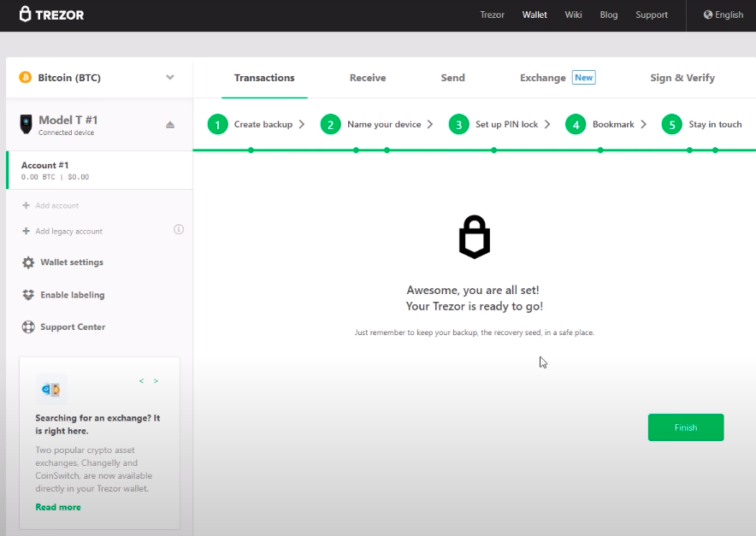Image resolution: width=756 pixels, height=536 pixels.
Task: Click the exchange promo thumbnail icon
Action: [51, 389]
